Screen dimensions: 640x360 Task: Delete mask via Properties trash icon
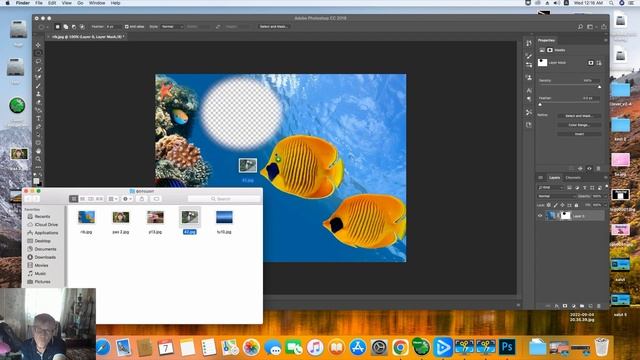pos(598,168)
